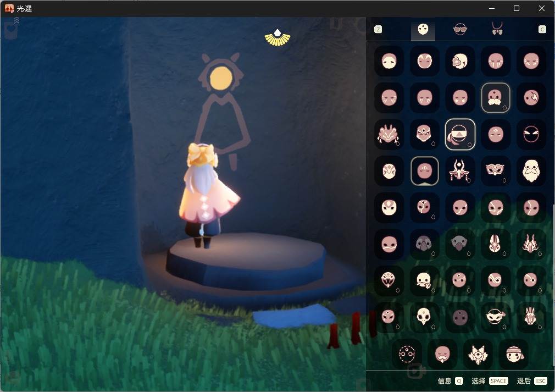The image size is (555, 392).
Task: Open the masks category tab
Action: coord(423,29)
